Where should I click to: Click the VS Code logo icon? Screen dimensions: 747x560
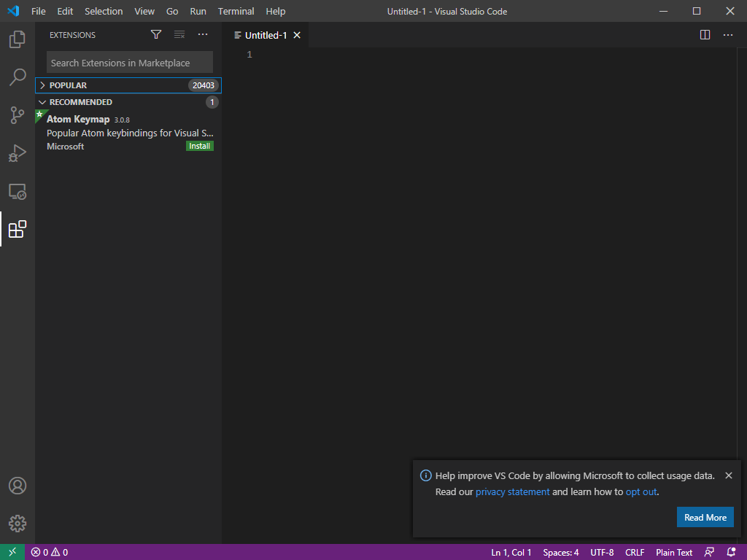(x=13, y=11)
